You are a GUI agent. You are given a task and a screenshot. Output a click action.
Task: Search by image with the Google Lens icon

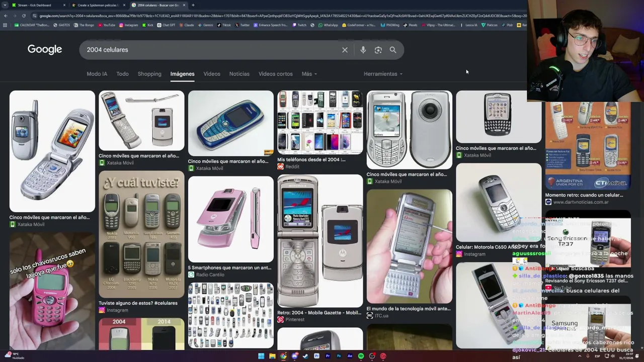pos(378,50)
